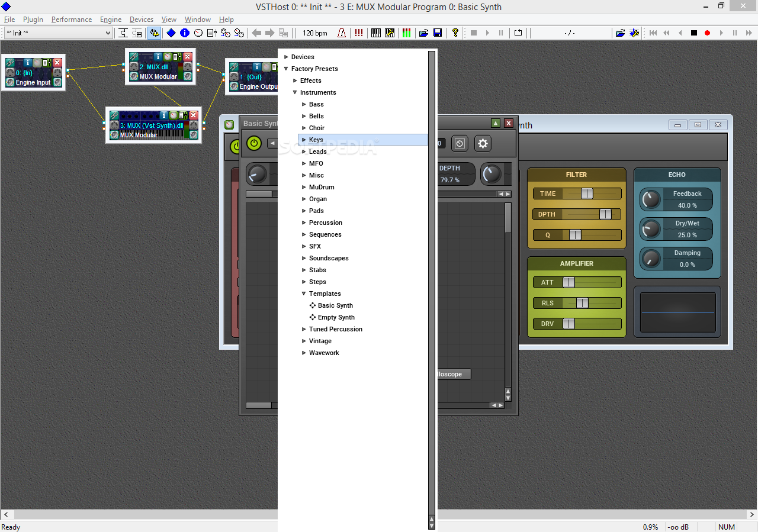Click the clock icon beside the gear in Basic Synth

point(460,143)
